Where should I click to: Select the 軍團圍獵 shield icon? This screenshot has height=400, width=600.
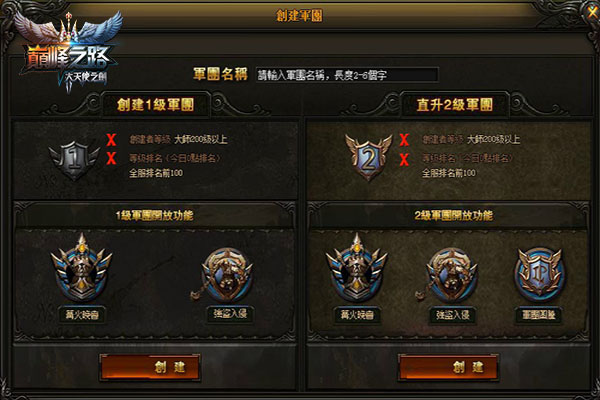click(x=540, y=274)
